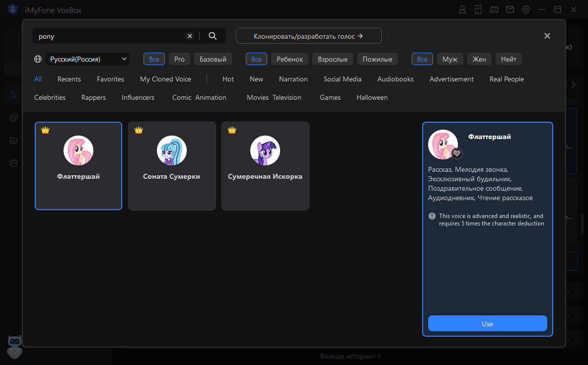This screenshot has height=365, width=588.
Task: Open the second sidebar tool icon
Action: coord(13,118)
